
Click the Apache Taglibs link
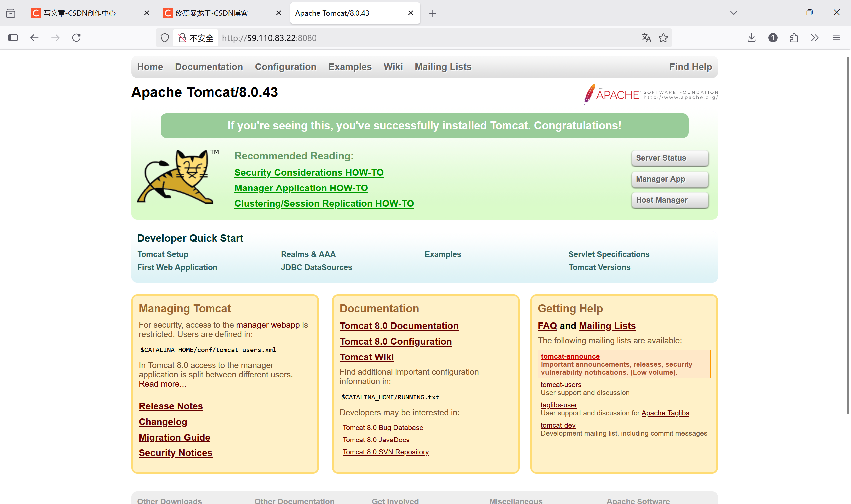click(665, 413)
